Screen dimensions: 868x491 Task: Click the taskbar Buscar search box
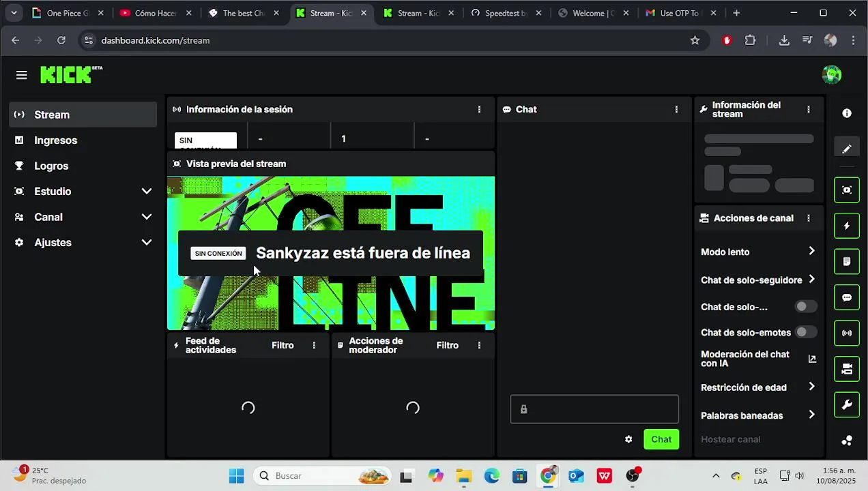[x=322, y=476]
